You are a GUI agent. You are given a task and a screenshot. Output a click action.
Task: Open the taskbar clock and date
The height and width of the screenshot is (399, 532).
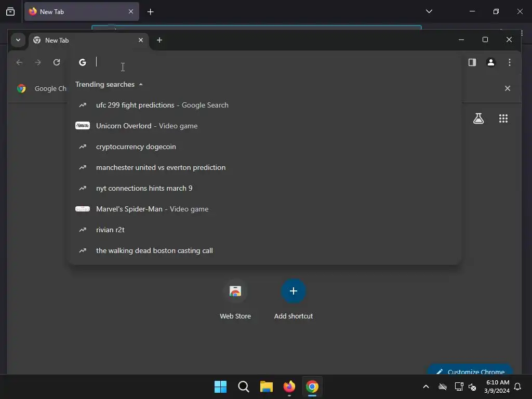coord(497,387)
